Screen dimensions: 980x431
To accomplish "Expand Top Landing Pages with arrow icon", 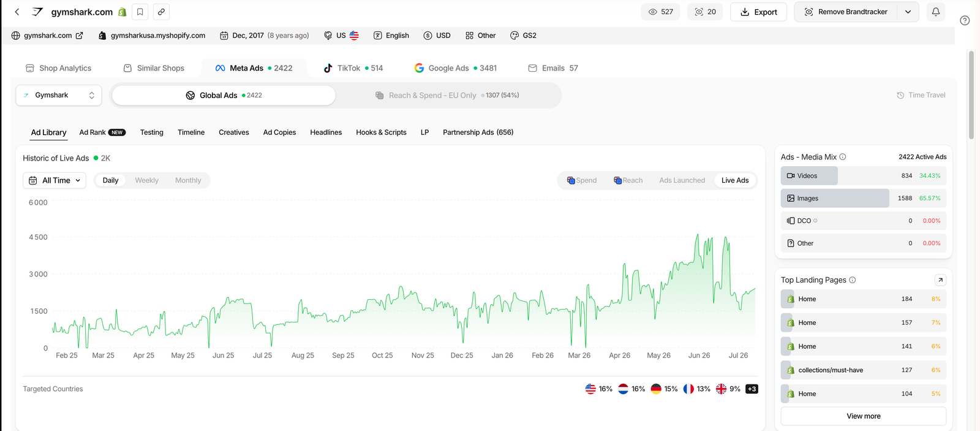I will 940,280.
